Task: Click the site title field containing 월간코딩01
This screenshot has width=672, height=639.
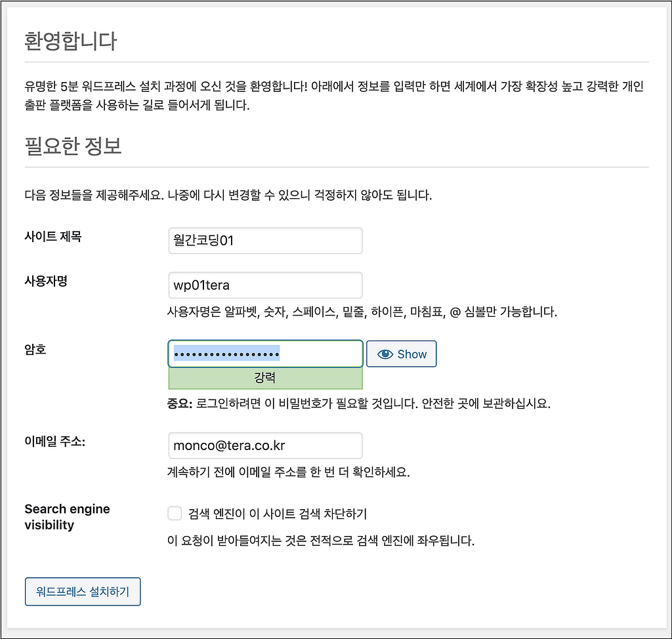Action: click(265, 240)
